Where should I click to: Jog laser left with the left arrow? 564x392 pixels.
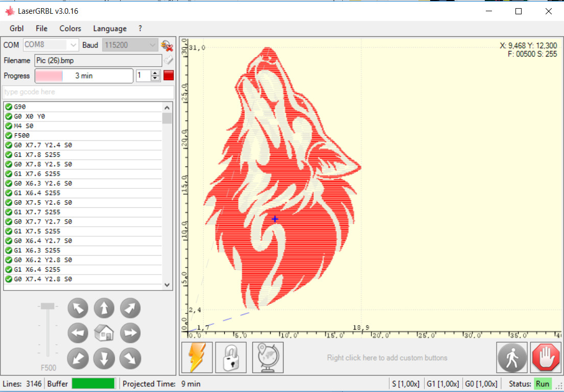78,333
